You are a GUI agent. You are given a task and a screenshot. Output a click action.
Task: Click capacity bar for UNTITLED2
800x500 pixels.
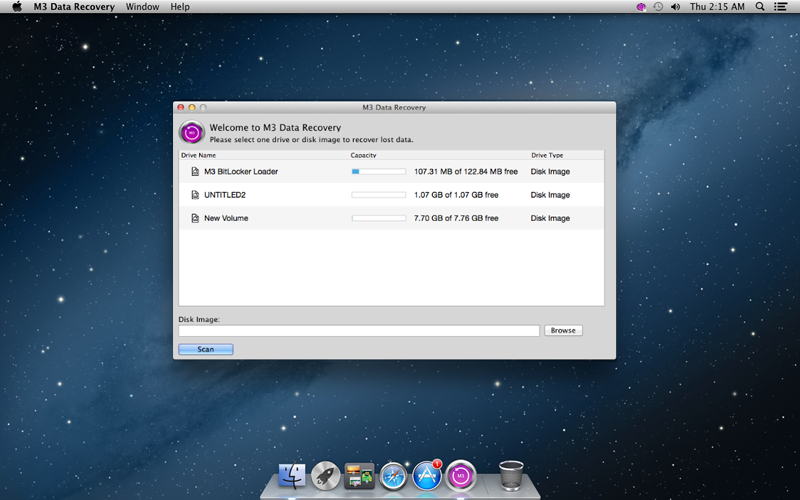coord(379,195)
